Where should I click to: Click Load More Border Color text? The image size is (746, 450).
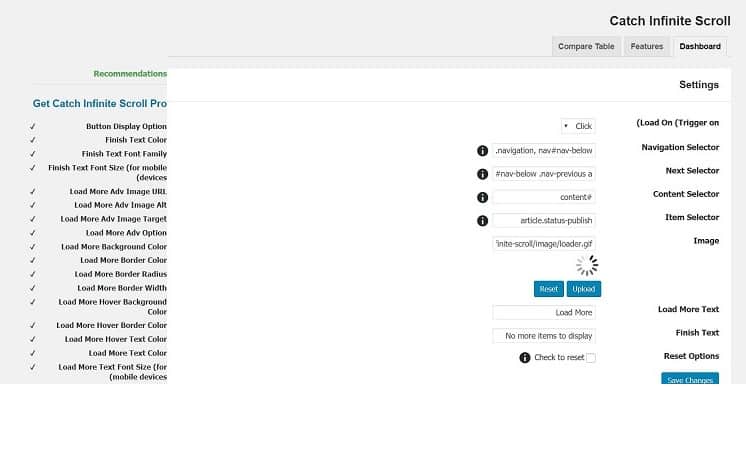[123, 261]
